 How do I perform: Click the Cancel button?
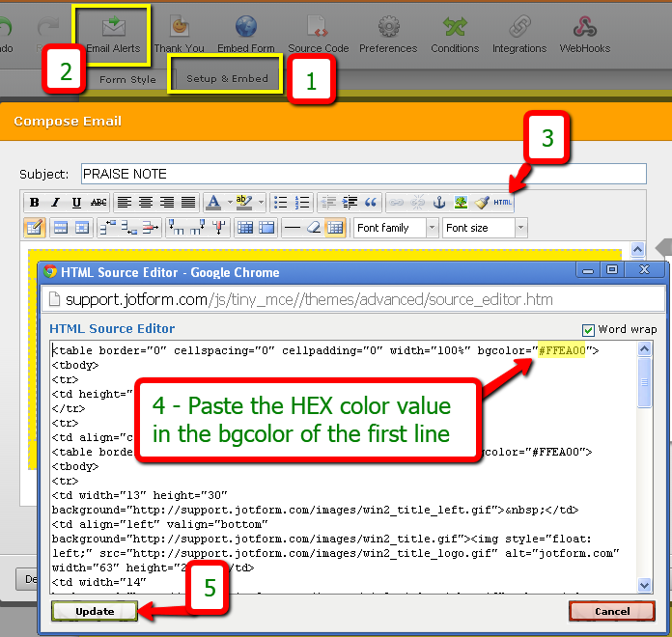click(x=612, y=611)
